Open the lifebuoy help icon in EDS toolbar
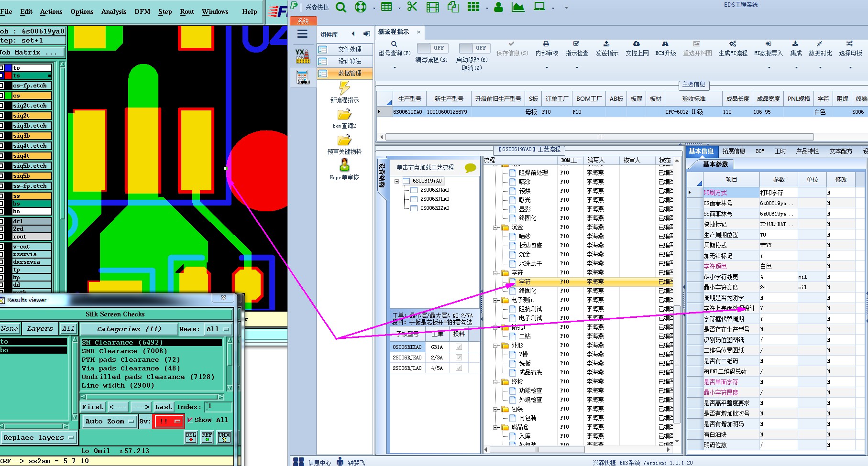Screen dimensions: 868x466 [x=361, y=7]
